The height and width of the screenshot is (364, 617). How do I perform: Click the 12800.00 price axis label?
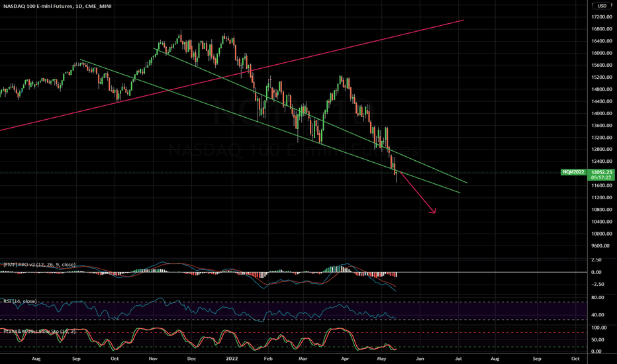click(602, 150)
